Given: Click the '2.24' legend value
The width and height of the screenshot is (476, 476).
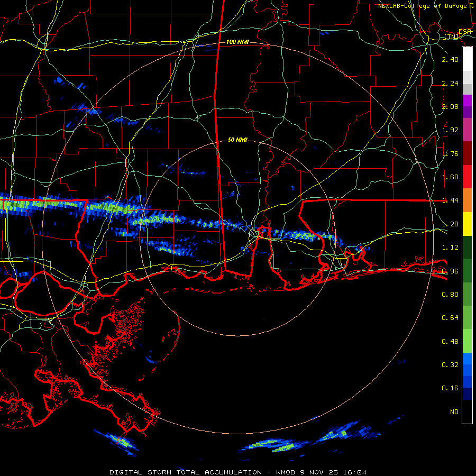Looking at the screenshot, I should (450, 83).
